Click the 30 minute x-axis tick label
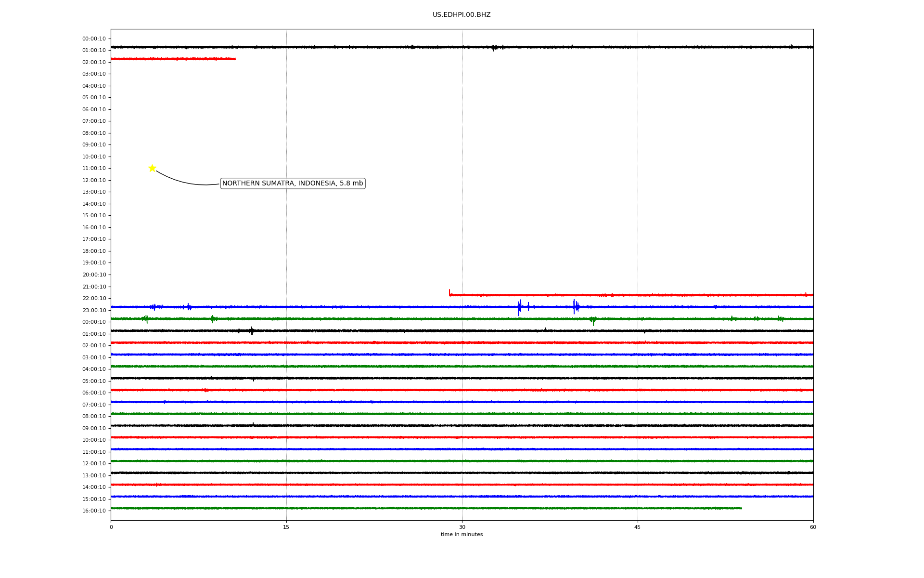The height and width of the screenshot is (578, 924). 462,527
